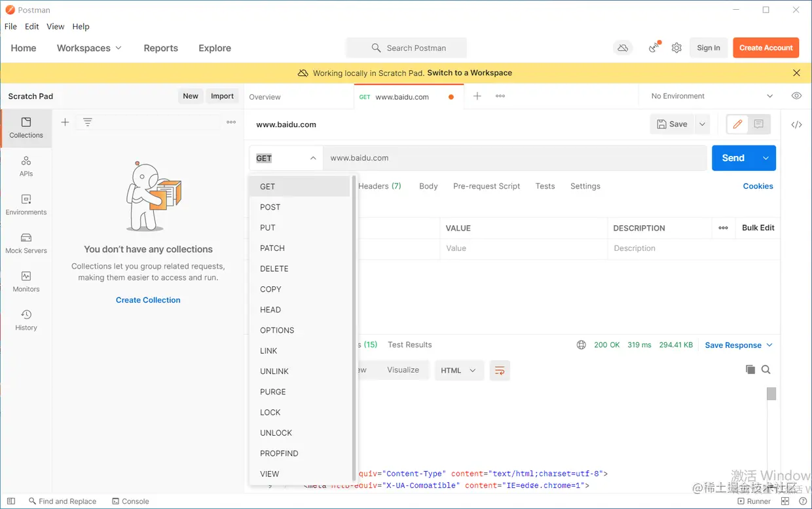Screen dimensions: 812x509
Task: Toggle sidebar icon in status bar
Action: tap(11, 501)
